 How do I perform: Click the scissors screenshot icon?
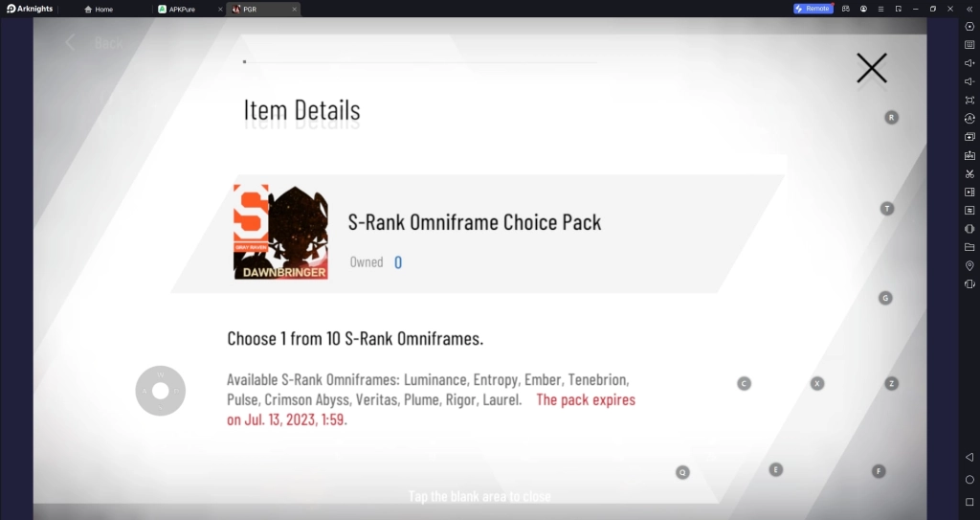point(969,173)
